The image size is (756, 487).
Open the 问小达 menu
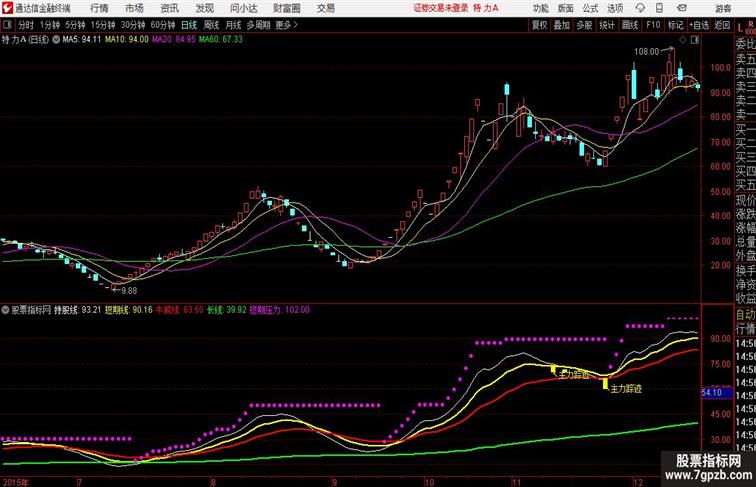click(x=244, y=8)
